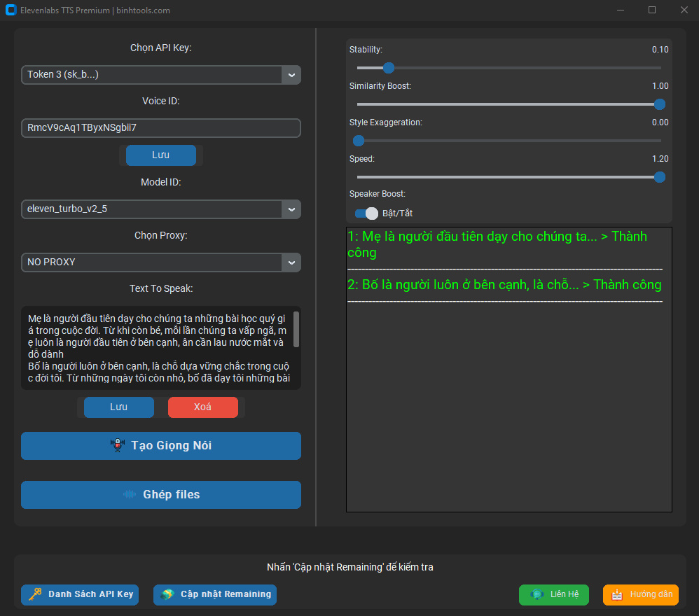Click the icon on Cập nhật Remaining
This screenshot has height=616, width=699.
[167, 594]
